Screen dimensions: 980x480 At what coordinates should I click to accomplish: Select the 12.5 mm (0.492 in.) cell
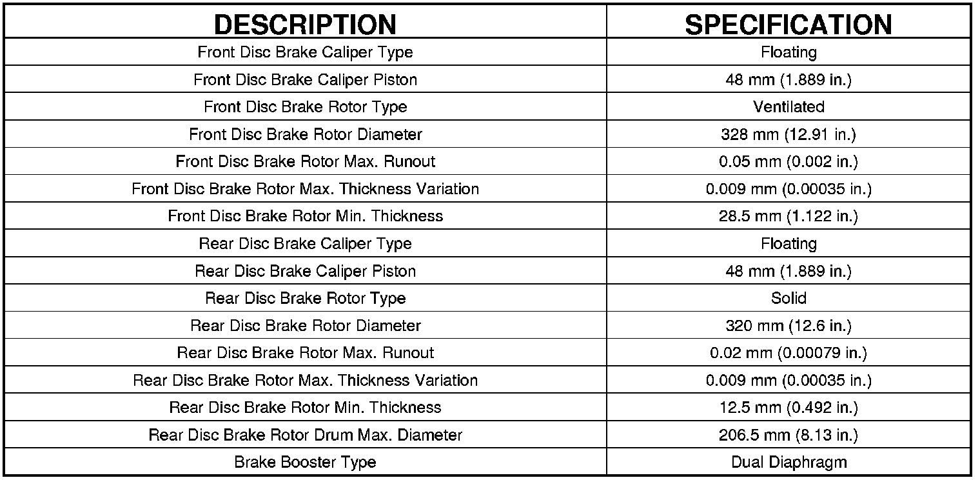coord(788,408)
